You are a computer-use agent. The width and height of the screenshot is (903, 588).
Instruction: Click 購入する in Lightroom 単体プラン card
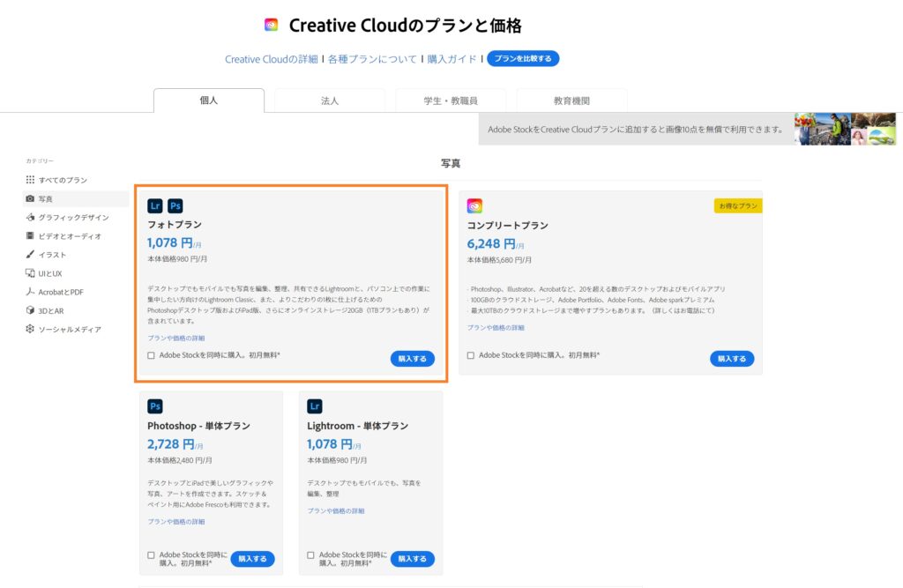pos(413,559)
